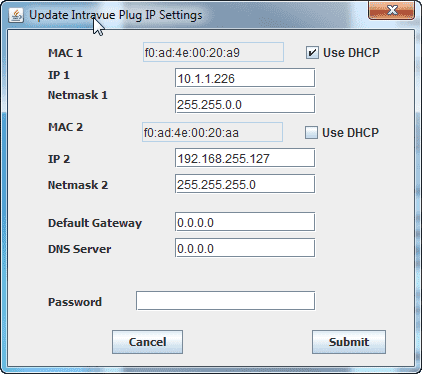Click the Netmask 1 label
The image size is (422, 374).
click(x=78, y=95)
